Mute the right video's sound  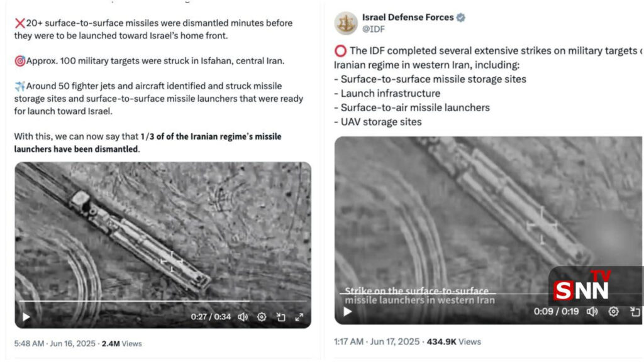(592, 311)
